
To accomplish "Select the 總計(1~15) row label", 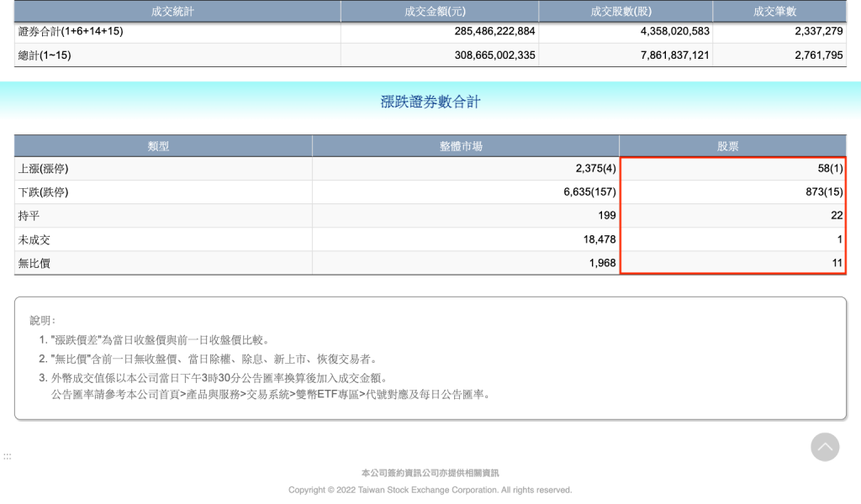I will [45, 55].
